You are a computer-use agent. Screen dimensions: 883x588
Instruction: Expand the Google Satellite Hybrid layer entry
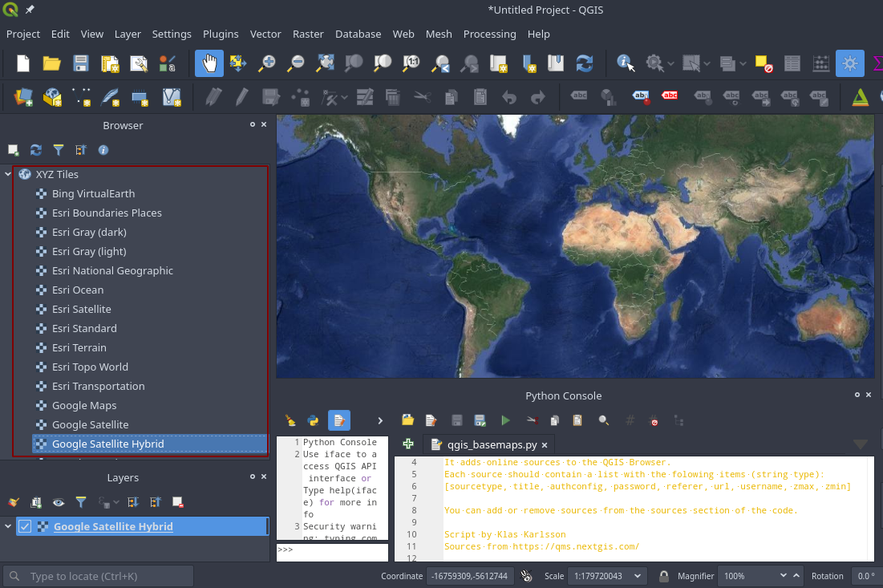point(8,526)
